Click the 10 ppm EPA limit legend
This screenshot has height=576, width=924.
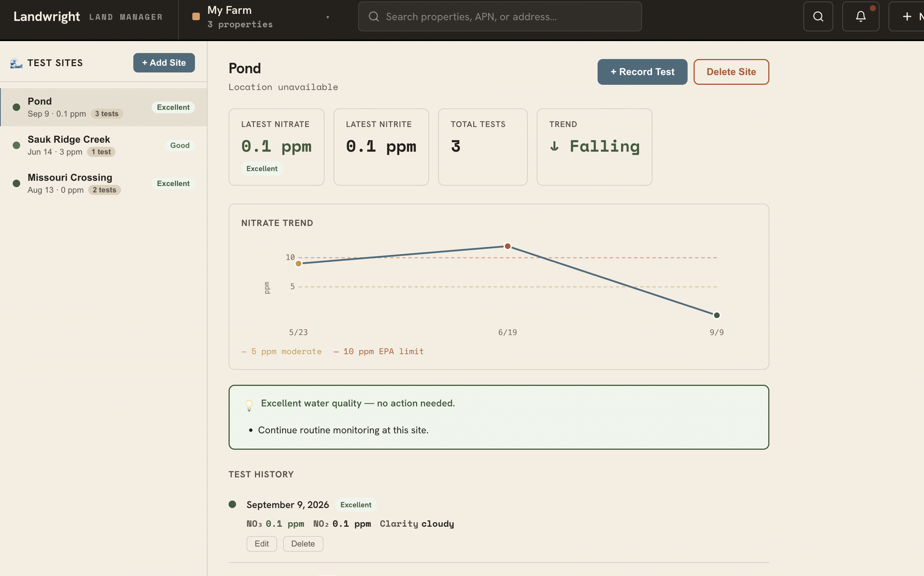click(379, 351)
